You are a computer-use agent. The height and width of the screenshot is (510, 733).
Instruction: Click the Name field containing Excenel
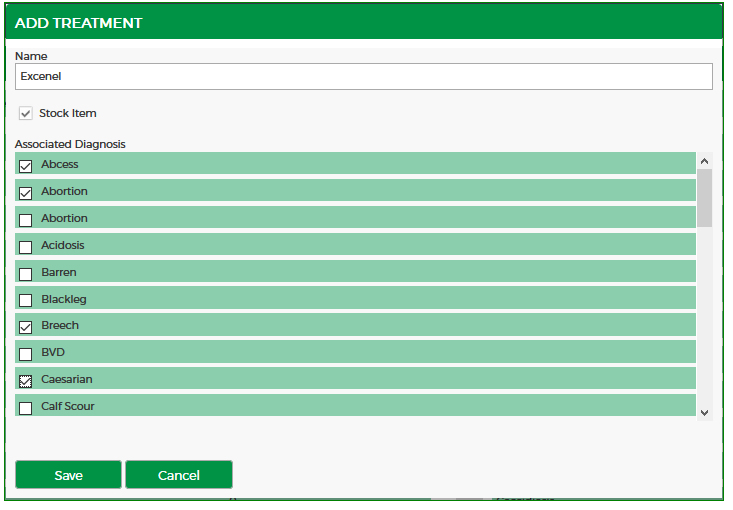[x=364, y=77]
